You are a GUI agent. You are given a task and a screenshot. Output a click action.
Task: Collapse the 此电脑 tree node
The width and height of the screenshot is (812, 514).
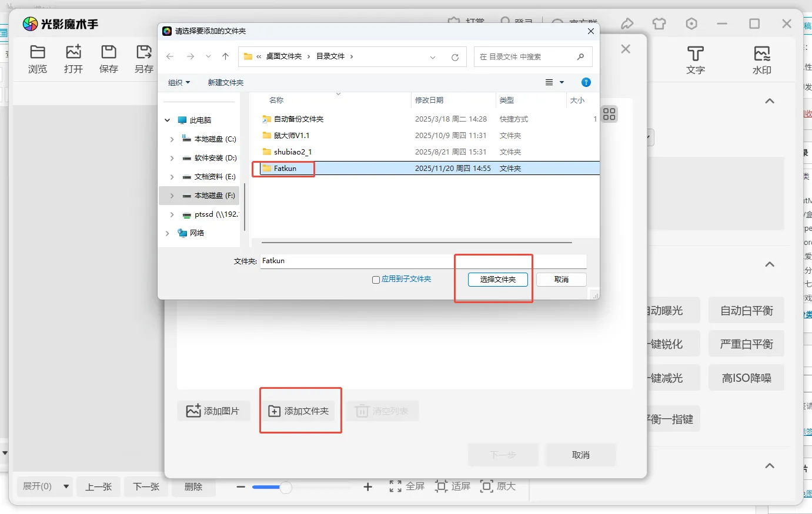coord(167,120)
